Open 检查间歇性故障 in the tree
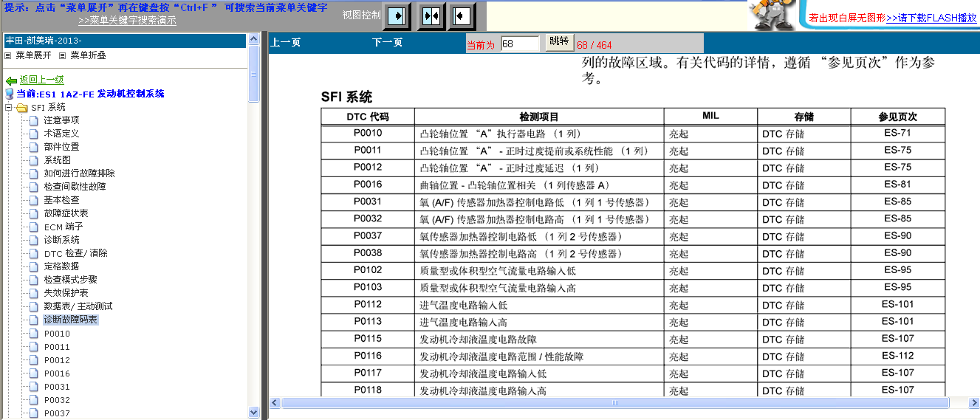Screen dimensions: 980x420 point(75,187)
